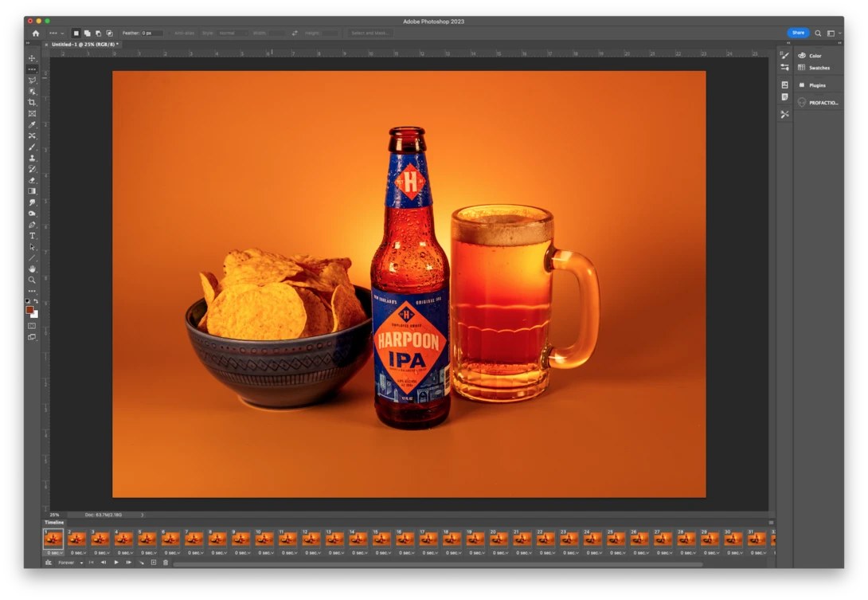Open the PROFACTIO... panel
Screen dimensions: 868x600
click(823, 103)
